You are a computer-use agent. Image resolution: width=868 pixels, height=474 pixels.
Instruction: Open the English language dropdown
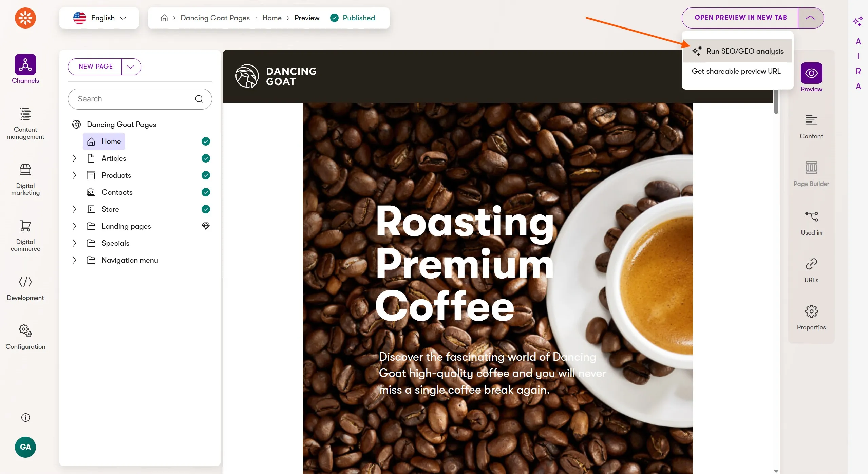click(x=99, y=18)
